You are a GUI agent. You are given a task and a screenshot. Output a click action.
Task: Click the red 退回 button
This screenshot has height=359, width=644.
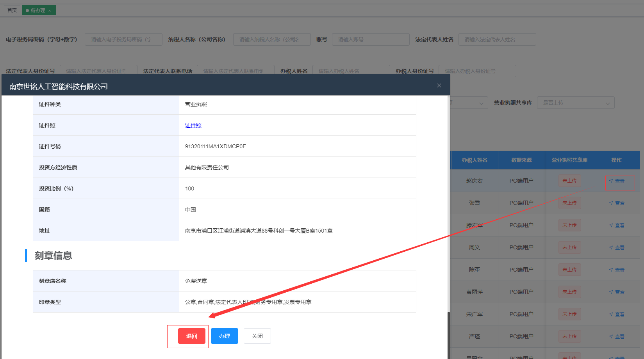(192, 336)
